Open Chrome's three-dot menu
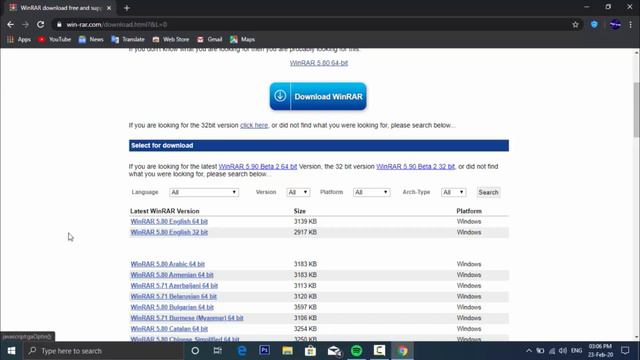640x360 pixels. 631,24
